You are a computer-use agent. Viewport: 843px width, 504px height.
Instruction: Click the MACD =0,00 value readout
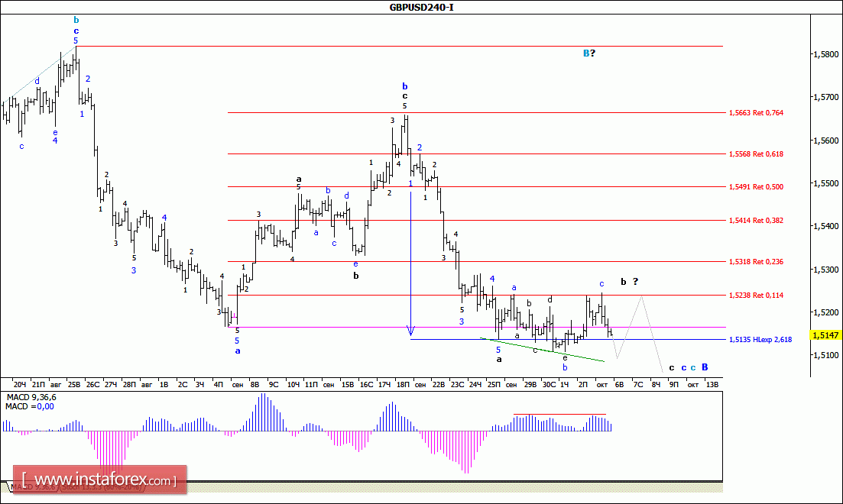coord(30,407)
